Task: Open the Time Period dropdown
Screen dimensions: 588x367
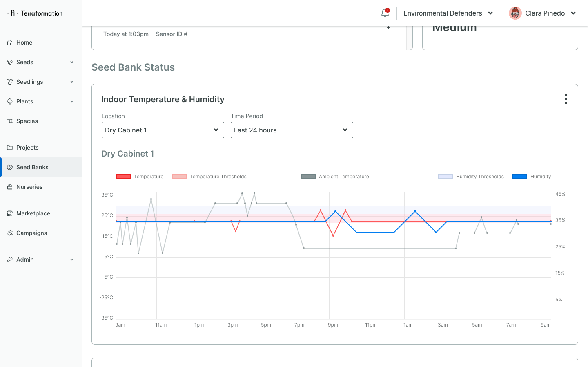Action: (x=292, y=130)
